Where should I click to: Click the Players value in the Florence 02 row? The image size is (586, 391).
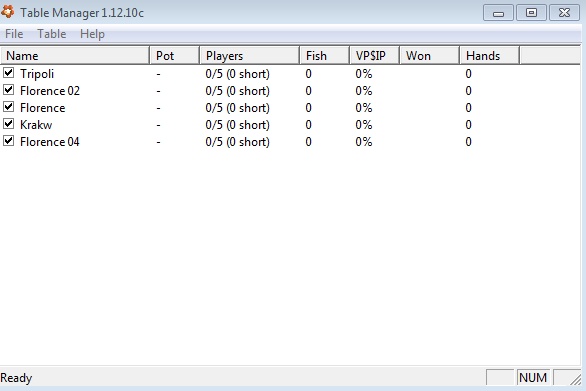[x=237, y=91]
